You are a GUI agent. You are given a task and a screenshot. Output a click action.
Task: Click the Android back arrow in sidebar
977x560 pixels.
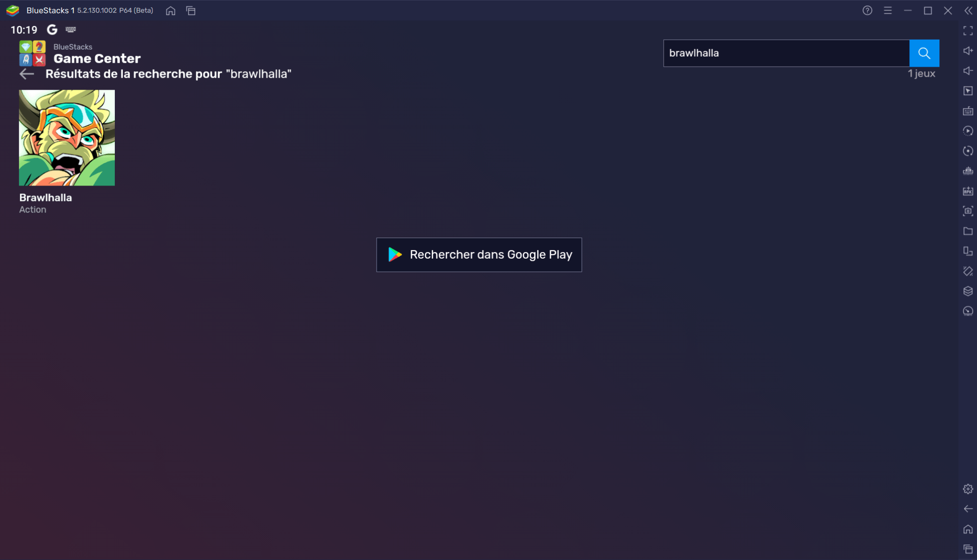(968, 509)
